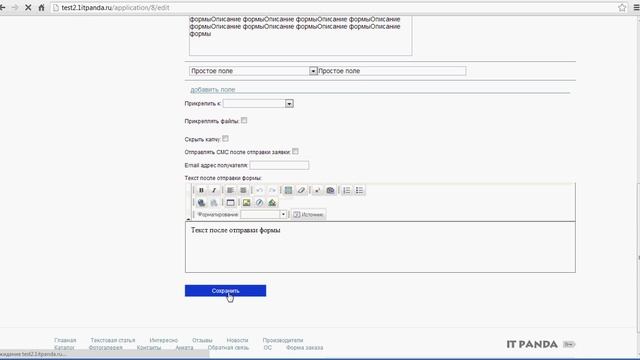Go to 'Каталог' footer link

[64, 348]
